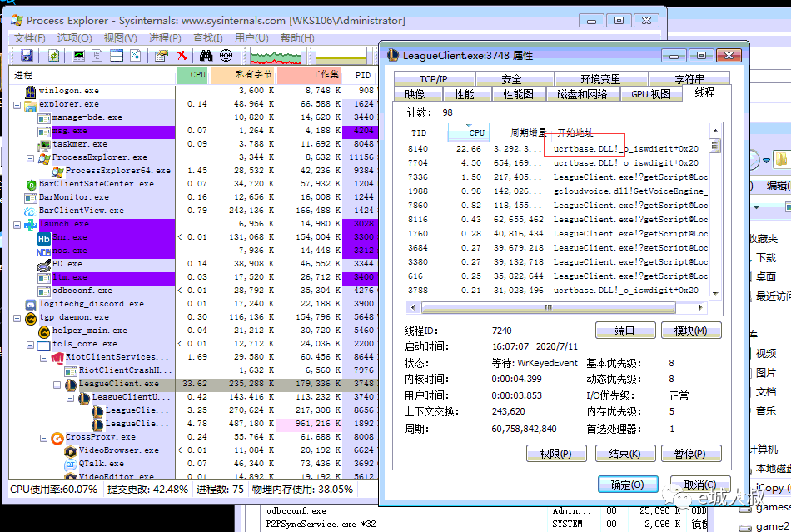Click the VideoBrowser.exe play icon

pos(71,450)
